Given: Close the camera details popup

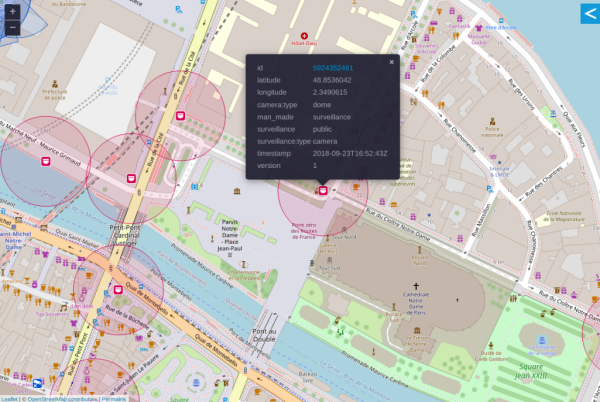Looking at the screenshot, I should pyautogui.click(x=391, y=62).
